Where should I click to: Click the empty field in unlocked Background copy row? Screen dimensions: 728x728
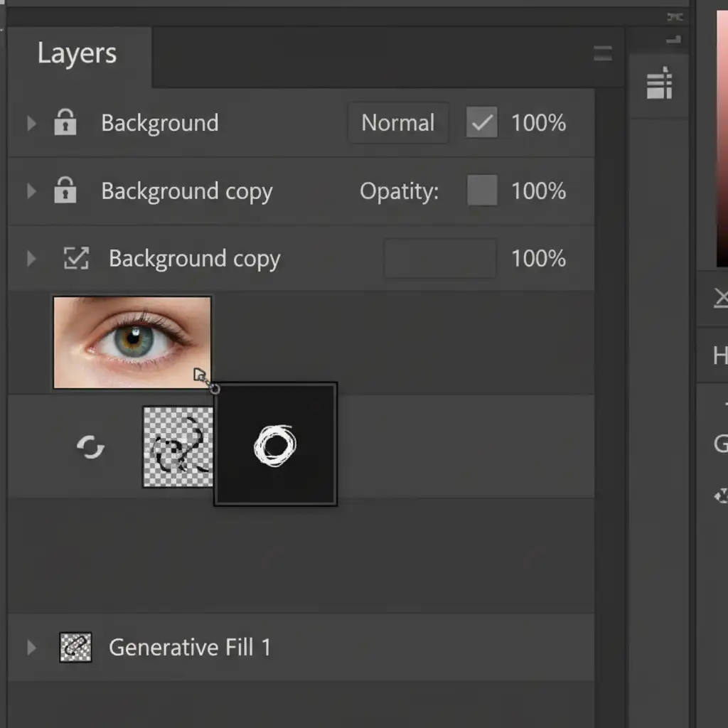coord(440,259)
